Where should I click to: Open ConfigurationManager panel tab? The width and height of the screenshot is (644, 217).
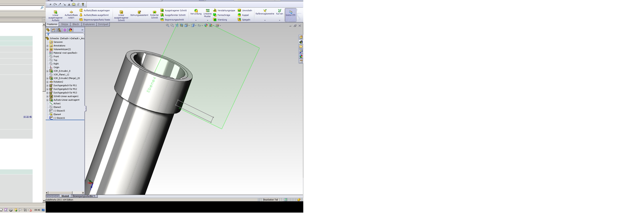(x=59, y=30)
